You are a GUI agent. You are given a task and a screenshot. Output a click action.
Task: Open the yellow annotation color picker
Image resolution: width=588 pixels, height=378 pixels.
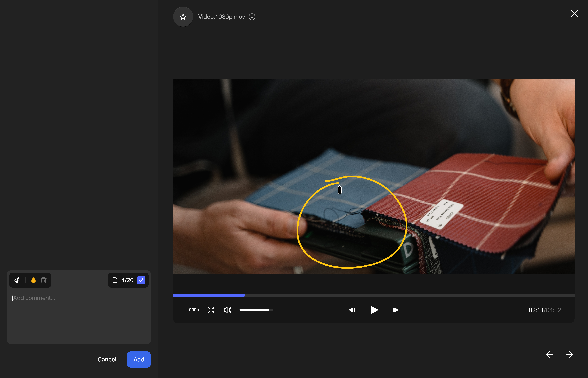[x=34, y=280]
